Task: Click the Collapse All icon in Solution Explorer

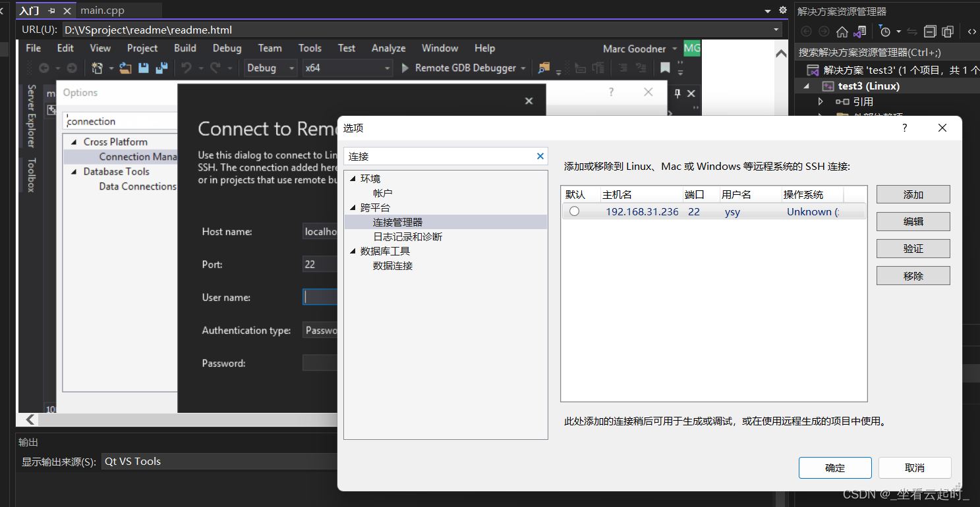Action: (x=930, y=31)
